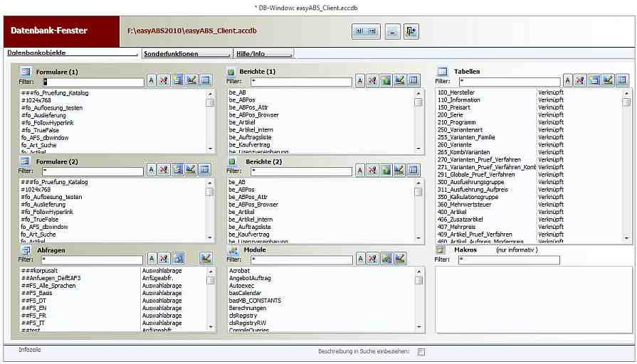Click the design pencil icon in Formulare (1) toolbar
Screen dimensions: 637x364
(x=191, y=80)
